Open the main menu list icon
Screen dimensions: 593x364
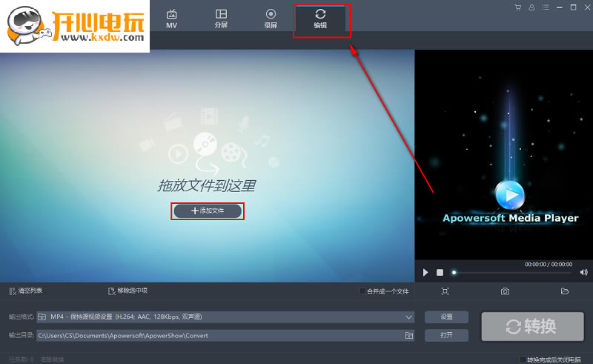click(x=545, y=7)
